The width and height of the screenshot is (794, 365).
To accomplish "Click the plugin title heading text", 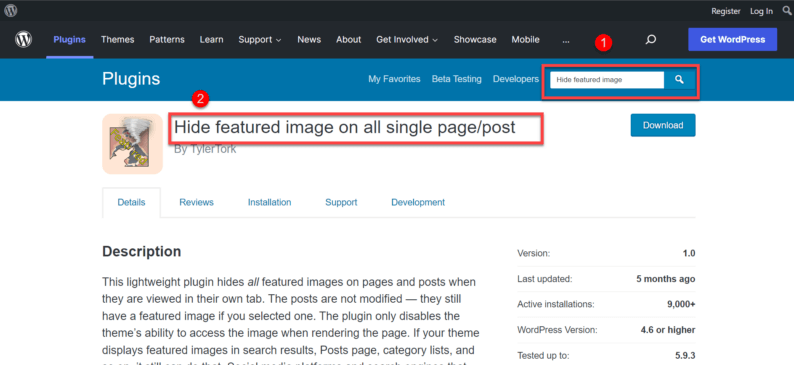I will pyautogui.click(x=344, y=127).
